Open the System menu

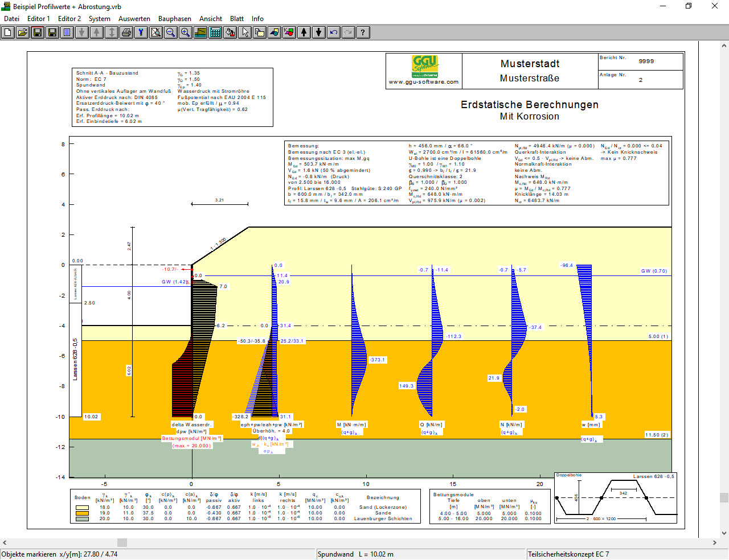point(99,19)
